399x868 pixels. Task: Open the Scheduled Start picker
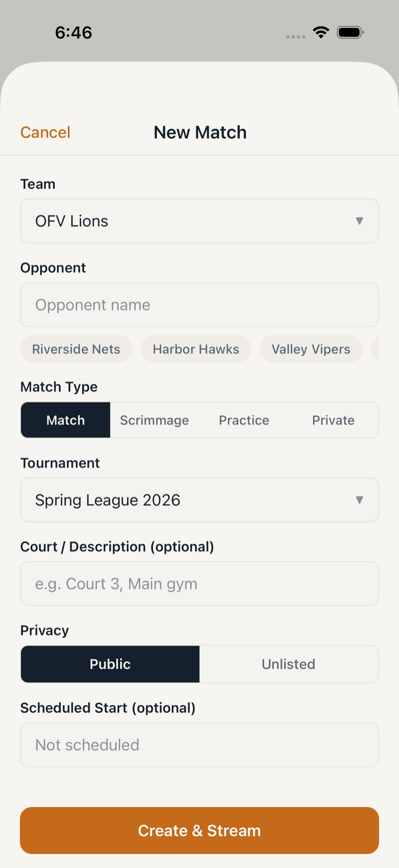(199, 744)
